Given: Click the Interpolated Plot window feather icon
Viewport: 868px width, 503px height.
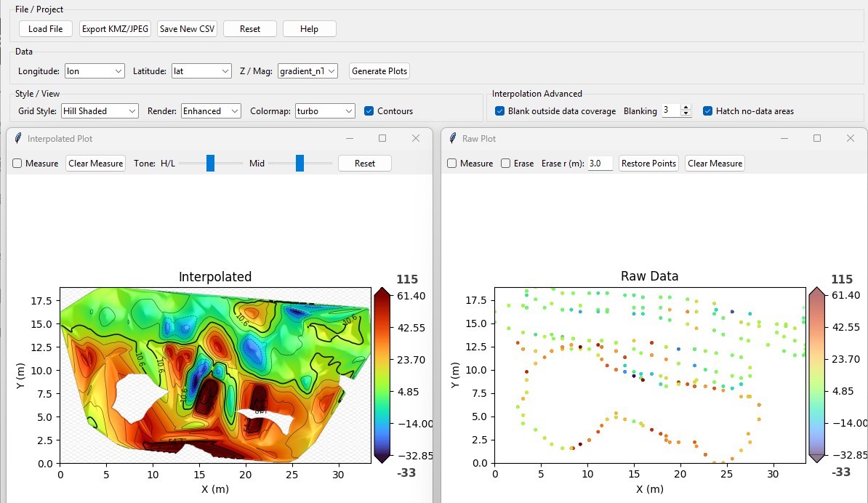Looking at the screenshot, I should point(18,138).
